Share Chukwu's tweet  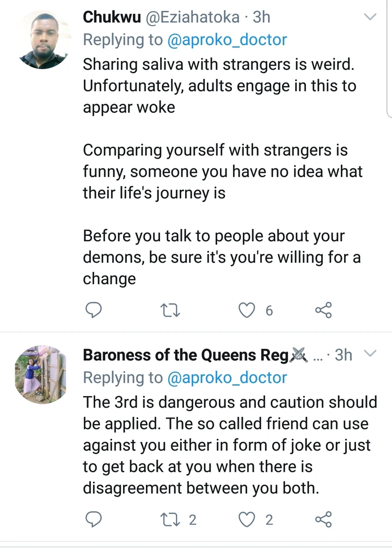click(323, 310)
